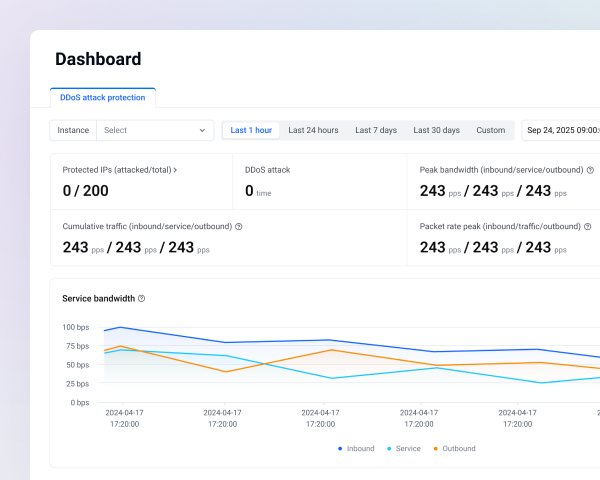Click the Instance dropdown chevron arrow
Image resolution: width=600 pixels, height=480 pixels.
point(202,130)
